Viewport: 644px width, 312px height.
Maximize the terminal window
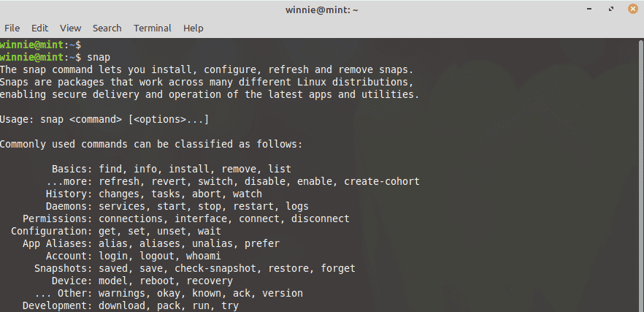[x=611, y=9]
